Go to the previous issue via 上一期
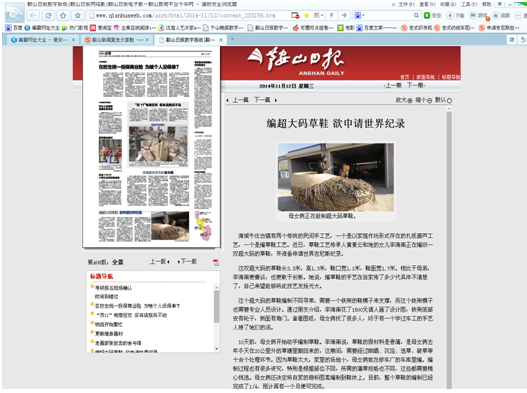 393,85
